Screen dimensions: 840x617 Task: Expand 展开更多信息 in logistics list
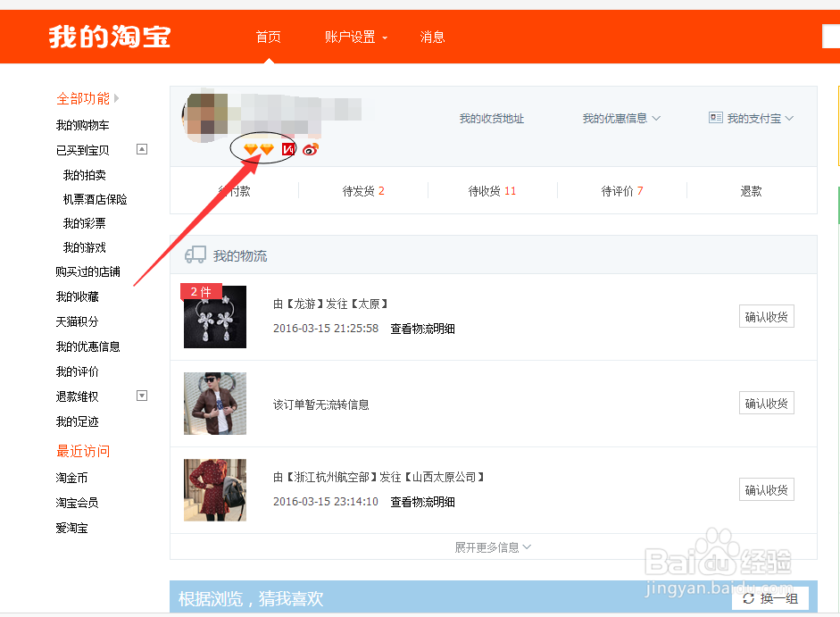click(493, 547)
